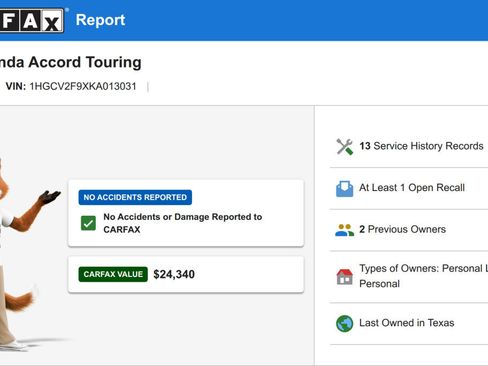Open the At Least 1 Open Recall entry

tap(409, 188)
